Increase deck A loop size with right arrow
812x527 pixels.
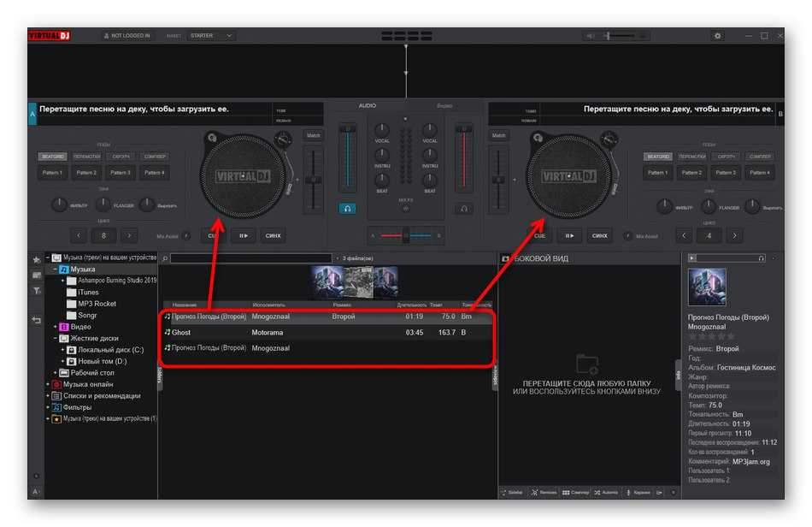129,236
